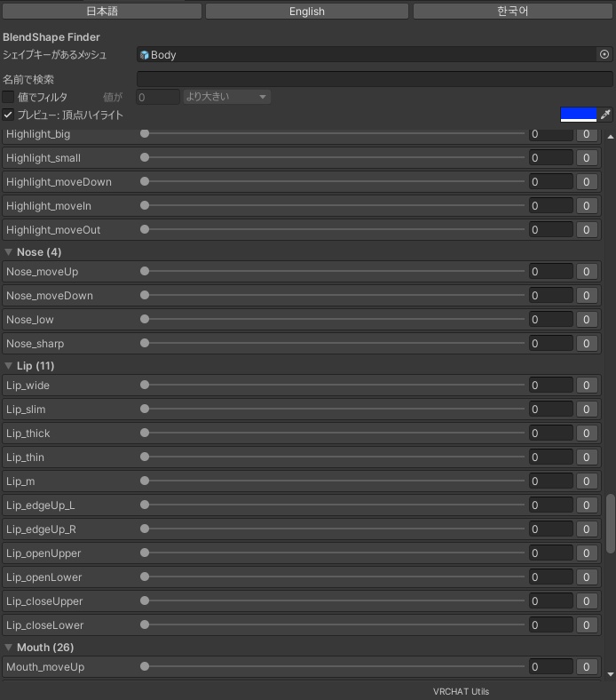Collapse the Nose (4) group
The image size is (616, 700).
(x=8, y=252)
